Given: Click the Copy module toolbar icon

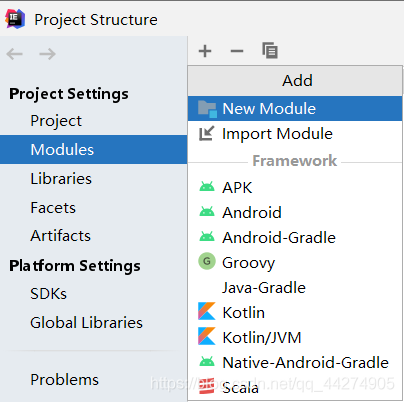Looking at the screenshot, I should pyautogui.click(x=270, y=50).
